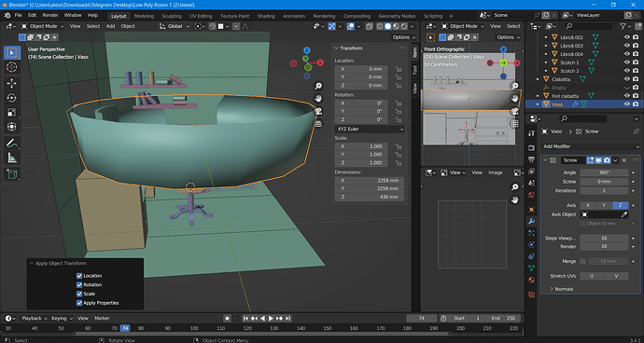Select Y axis in Screw modifier
644x343 pixels.
point(604,205)
